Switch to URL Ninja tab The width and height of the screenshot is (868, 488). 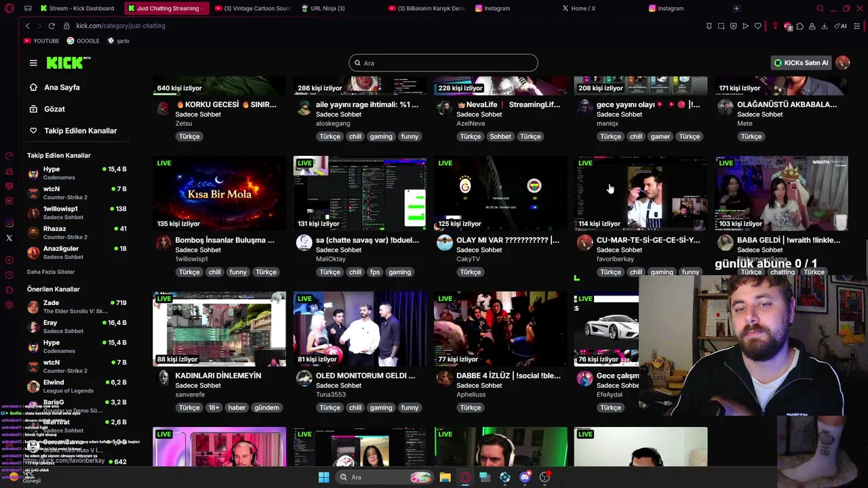point(328,8)
